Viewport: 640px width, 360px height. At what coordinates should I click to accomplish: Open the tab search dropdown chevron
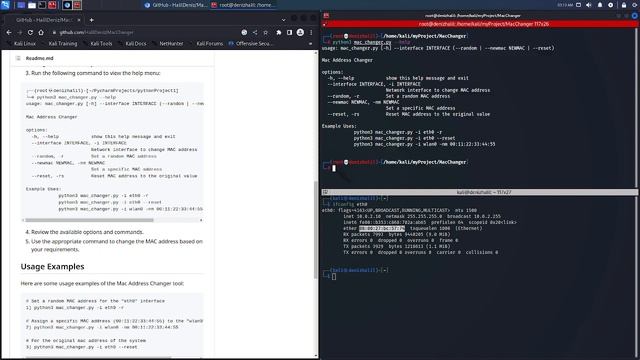click(284, 20)
